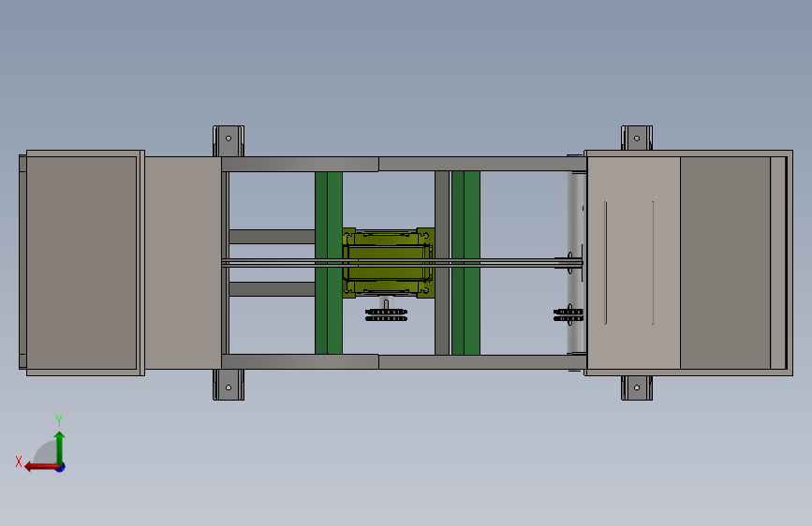Select the lower frame rail
This screenshot has width=812, height=526.
pos(404,362)
